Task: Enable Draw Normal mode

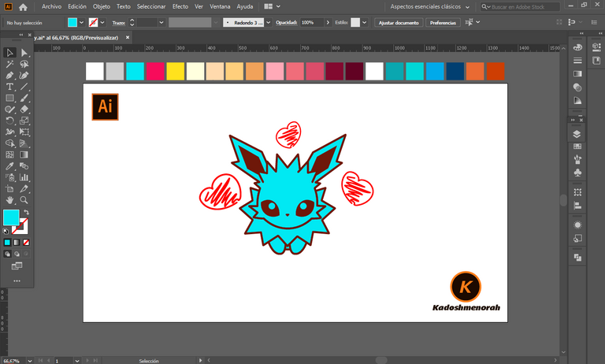Action: (7, 254)
